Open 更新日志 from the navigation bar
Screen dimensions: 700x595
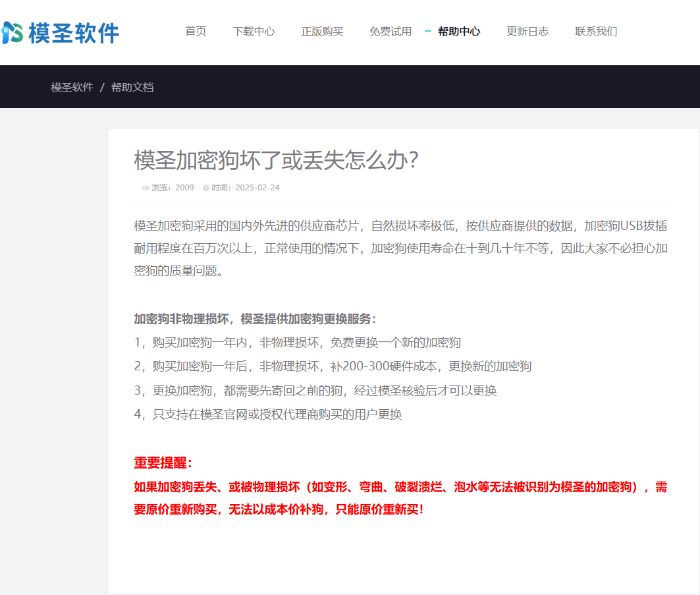[x=527, y=31]
